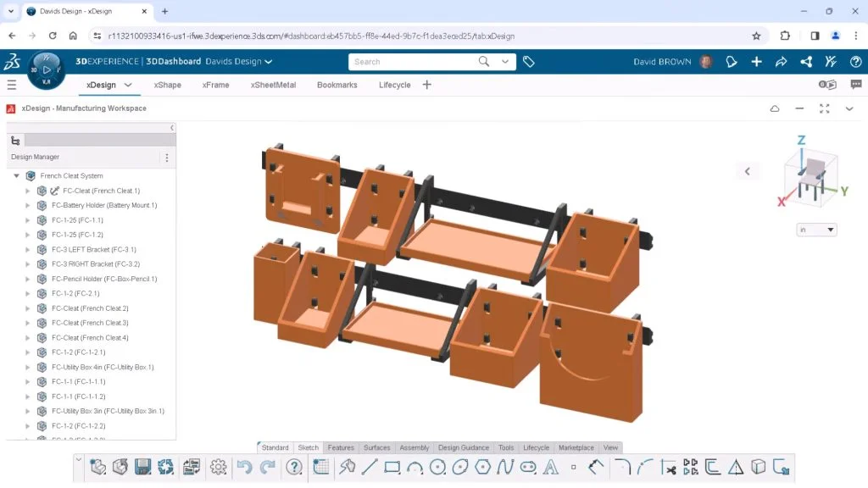868x488 pixels.
Task: Select the Line sketch tool
Action: [370, 467]
